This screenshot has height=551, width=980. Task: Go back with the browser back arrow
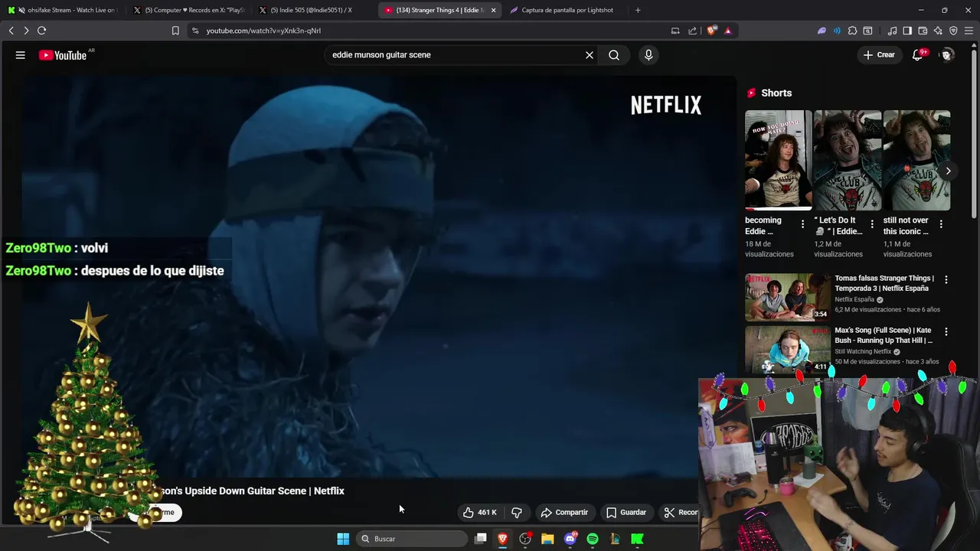pyautogui.click(x=11, y=31)
